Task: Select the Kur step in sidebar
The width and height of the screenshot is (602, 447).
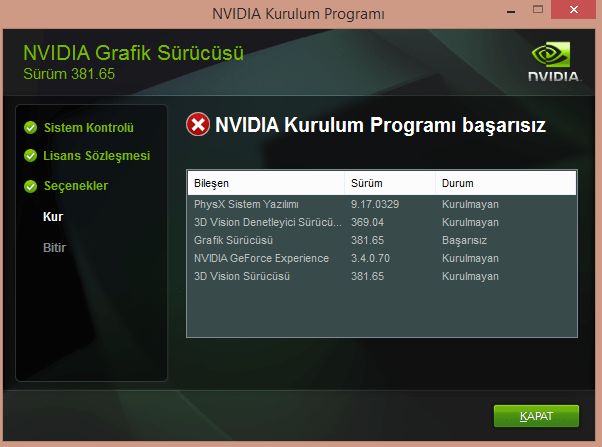Action: point(53,217)
